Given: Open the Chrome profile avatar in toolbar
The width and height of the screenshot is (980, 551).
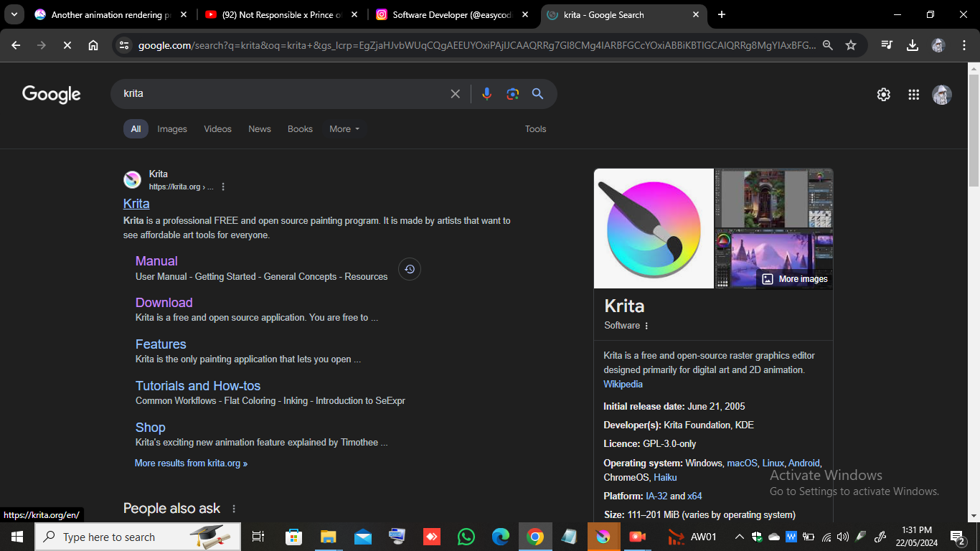Looking at the screenshot, I should pos(938,45).
